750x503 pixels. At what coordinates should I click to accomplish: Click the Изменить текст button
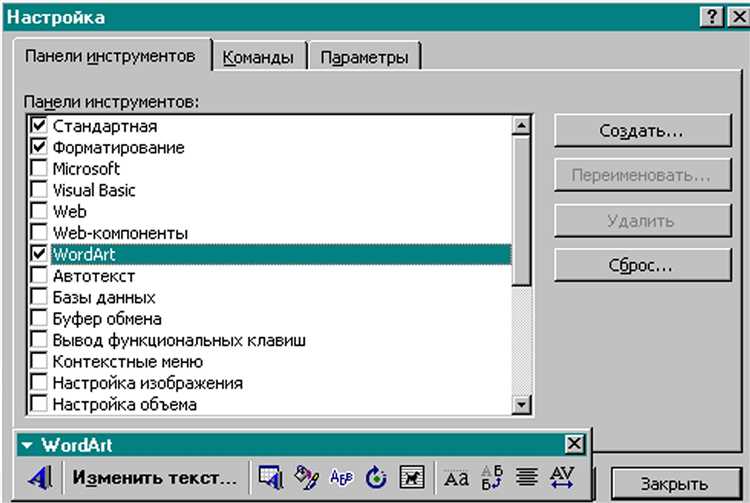(x=154, y=477)
